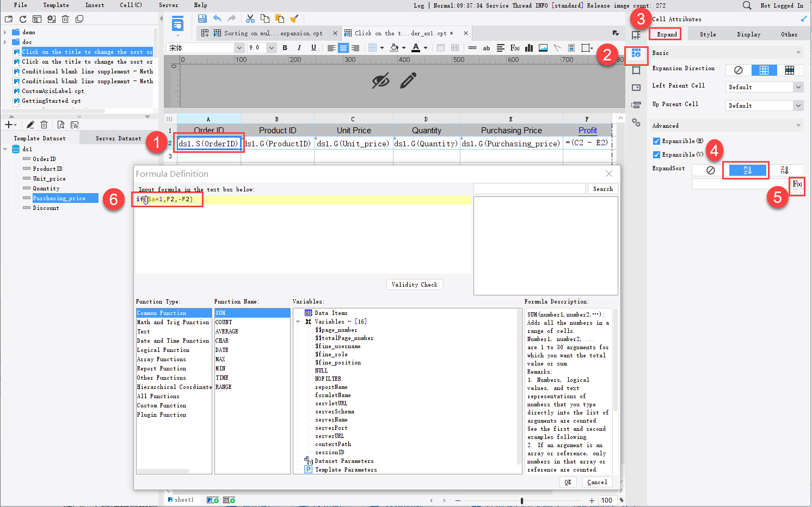Click the Validity Check button
Viewport: 812px width, 507px height.
[x=414, y=285]
